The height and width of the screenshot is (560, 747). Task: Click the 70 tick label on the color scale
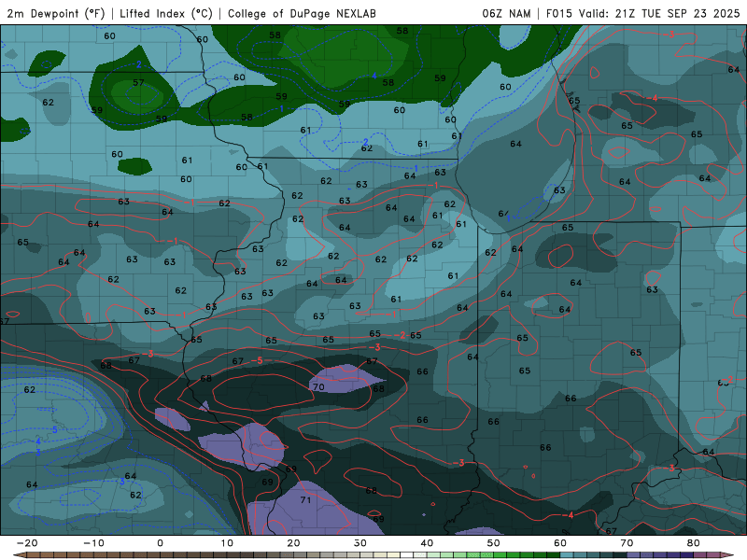[627, 543]
